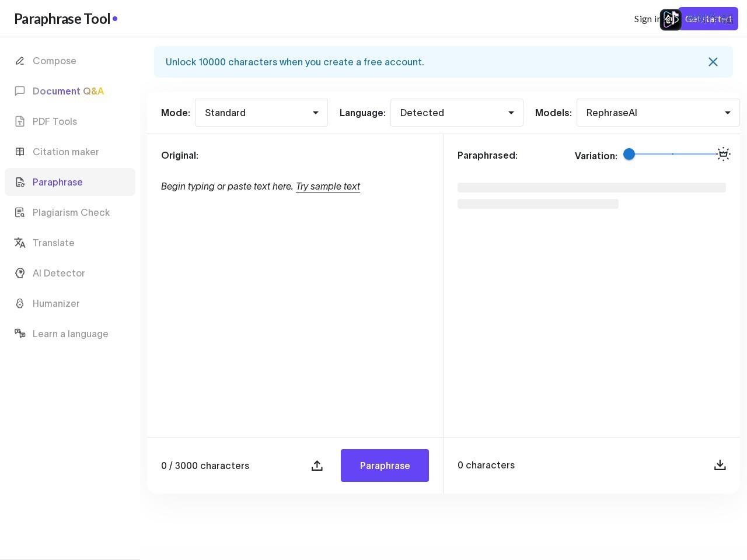Viewport: 747px width, 560px height.
Task: Click the Paraphrase document icon in sidebar
Action: (x=20, y=182)
